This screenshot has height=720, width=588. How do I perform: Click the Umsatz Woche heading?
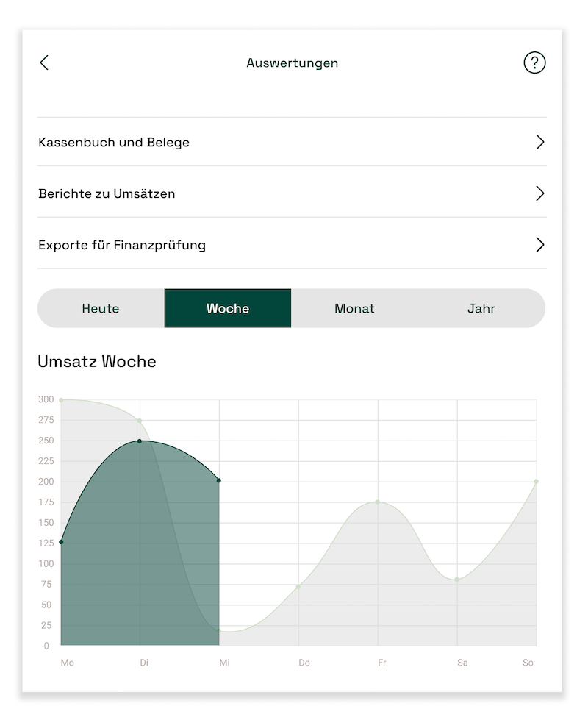pos(97,361)
